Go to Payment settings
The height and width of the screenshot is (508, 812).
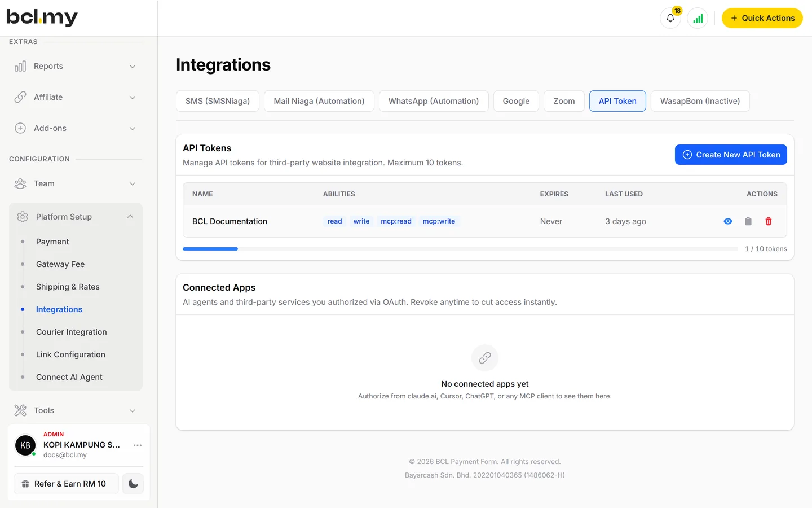point(52,242)
